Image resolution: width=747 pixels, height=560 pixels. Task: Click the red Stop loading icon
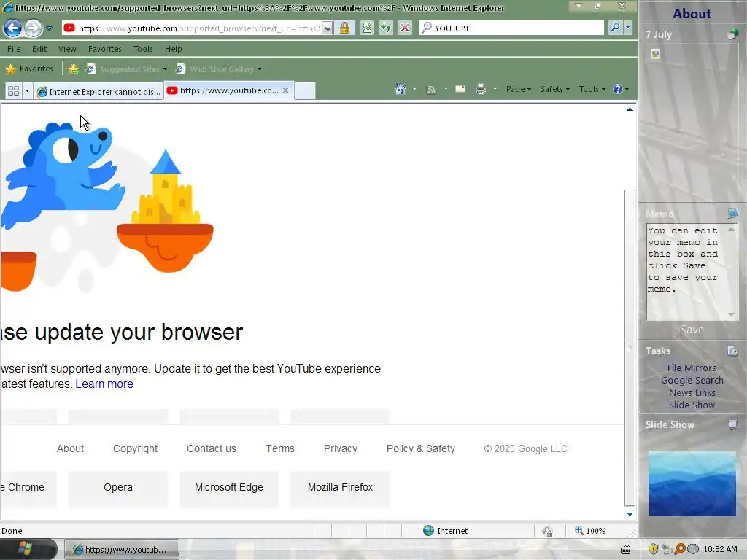[x=404, y=28]
